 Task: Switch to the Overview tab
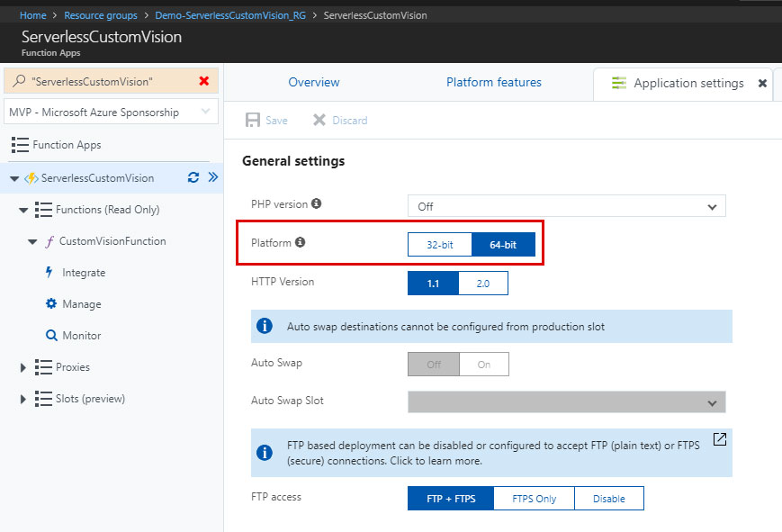point(314,82)
